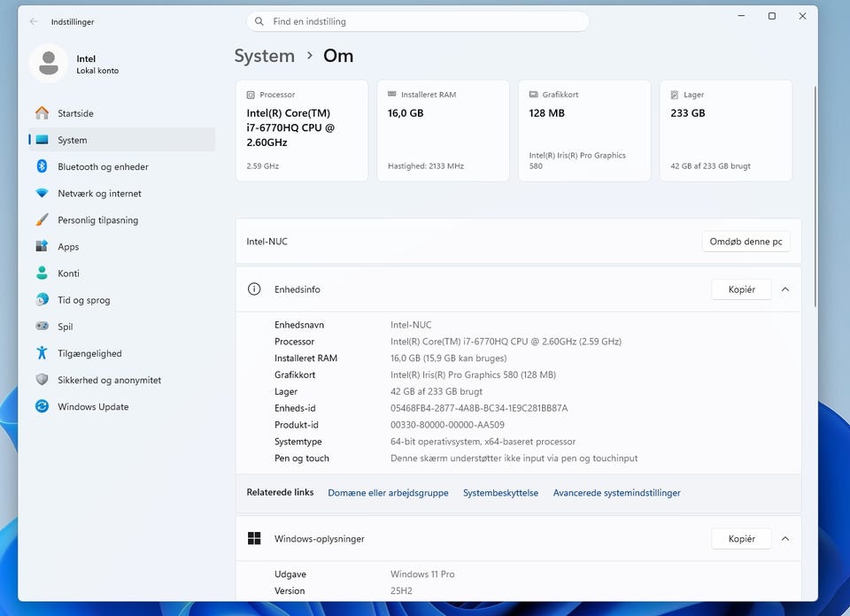Select the Personlig tilpasning brush icon
Screen dimensions: 850x616
(x=42, y=219)
